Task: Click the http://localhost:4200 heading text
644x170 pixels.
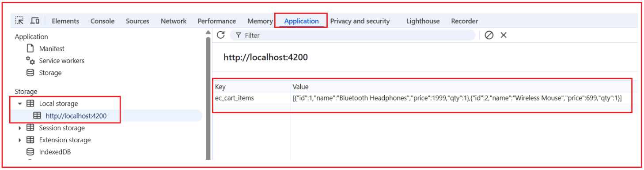Action: pos(265,57)
